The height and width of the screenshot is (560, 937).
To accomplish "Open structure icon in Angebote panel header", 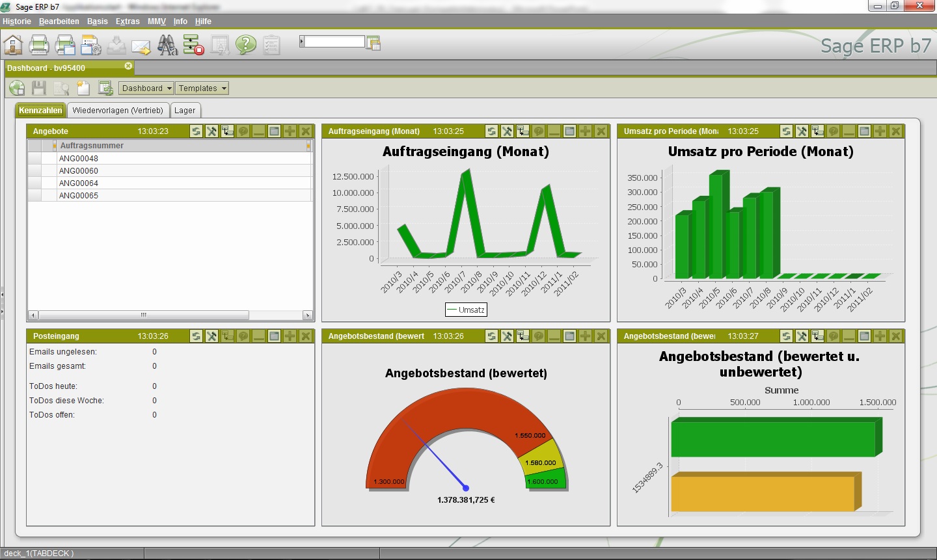I will [x=227, y=131].
